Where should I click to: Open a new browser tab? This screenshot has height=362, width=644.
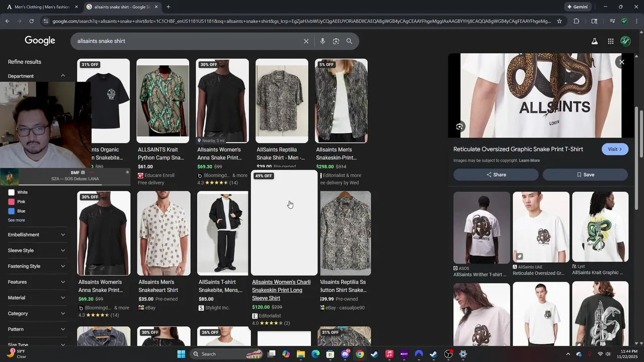[x=168, y=7]
